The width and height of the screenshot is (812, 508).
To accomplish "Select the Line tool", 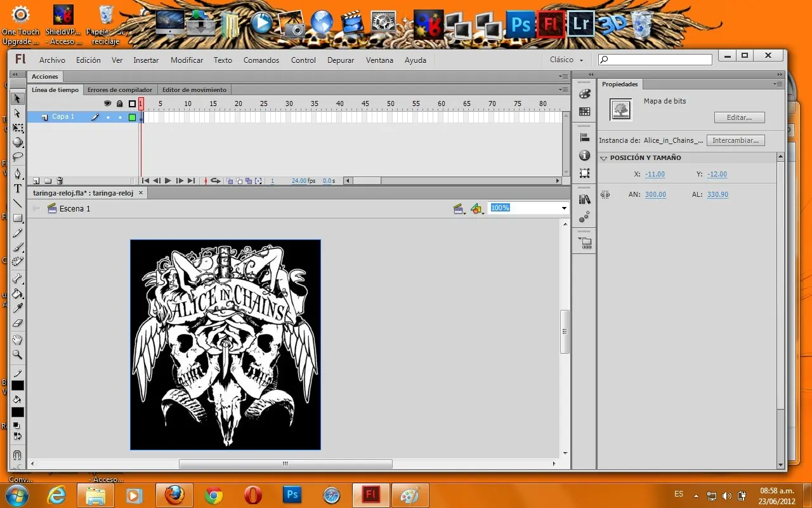I will (18, 203).
